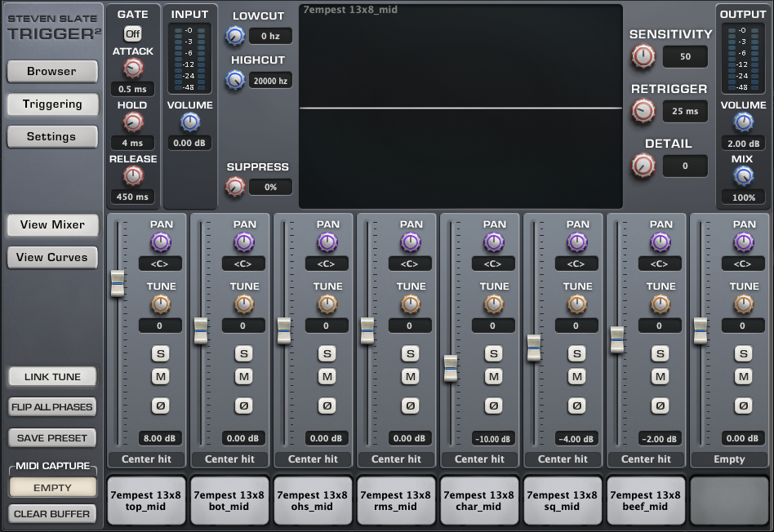This screenshot has height=532, width=774.
Task: Click the Gate Release knob
Action: pyautogui.click(x=133, y=175)
